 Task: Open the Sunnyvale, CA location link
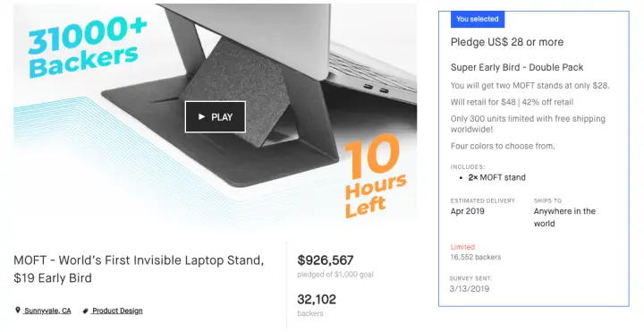pyautogui.click(x=47, y=311)
